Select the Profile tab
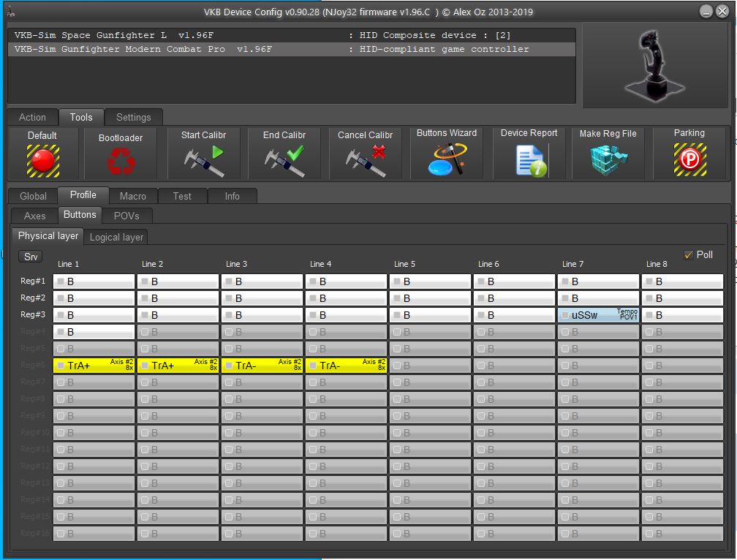Image resolution: width=737 pixels, height=560 pixels. [x=83, y=194]
